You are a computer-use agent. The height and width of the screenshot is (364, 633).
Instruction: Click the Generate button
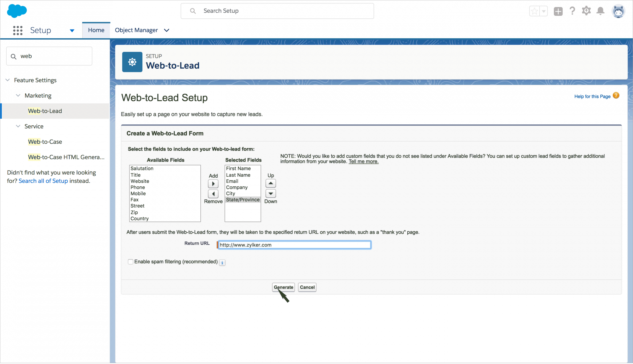point(283,287)
